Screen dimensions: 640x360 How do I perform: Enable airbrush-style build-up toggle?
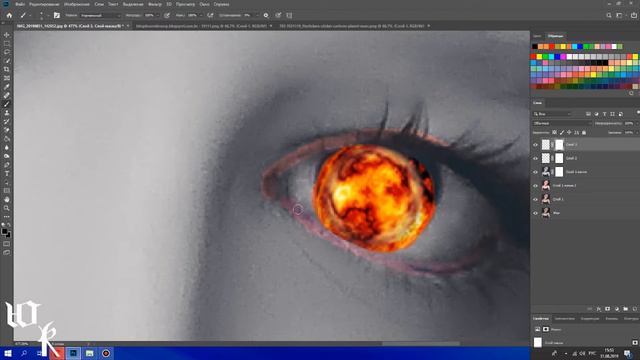(x=210, y=16)
